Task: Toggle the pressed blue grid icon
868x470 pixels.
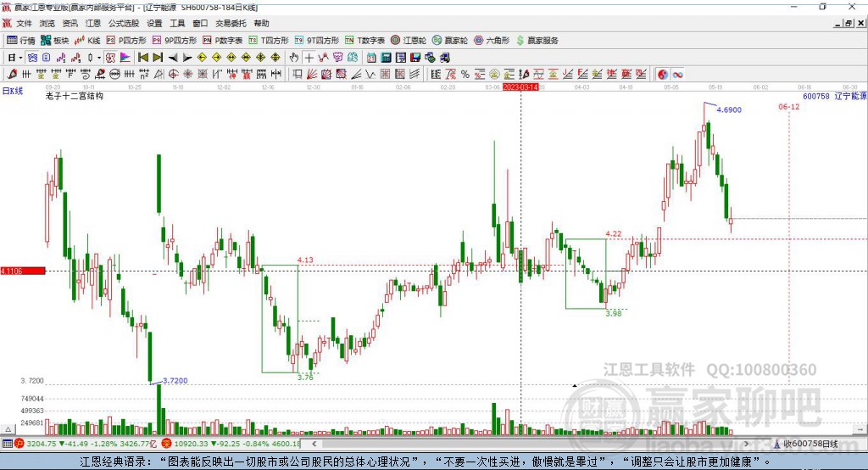Action: 32,58
